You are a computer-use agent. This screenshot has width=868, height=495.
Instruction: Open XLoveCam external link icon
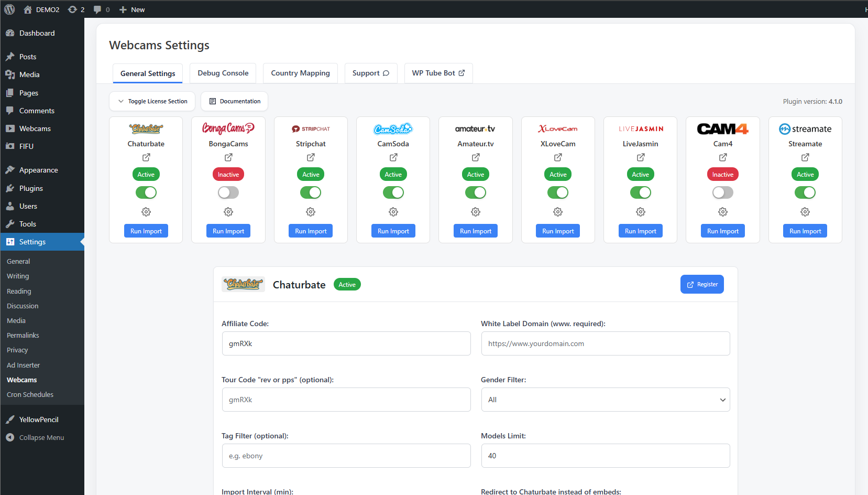click(558, 157)
